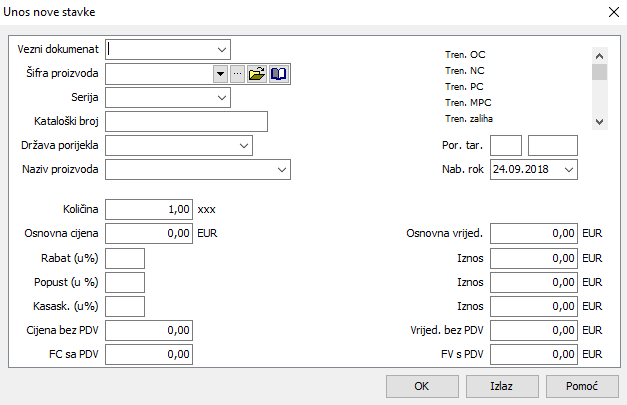Click the Kataloški broj input field

point(186,122)
